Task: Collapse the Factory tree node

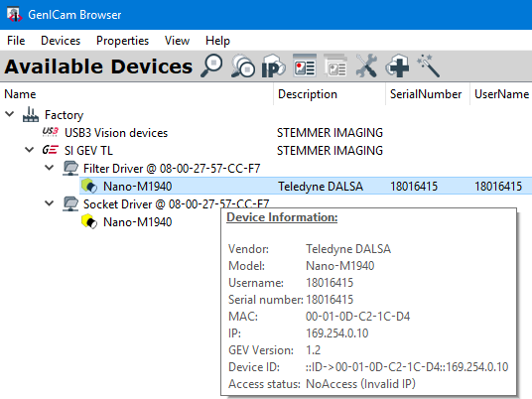Action: tap(10, 114)
